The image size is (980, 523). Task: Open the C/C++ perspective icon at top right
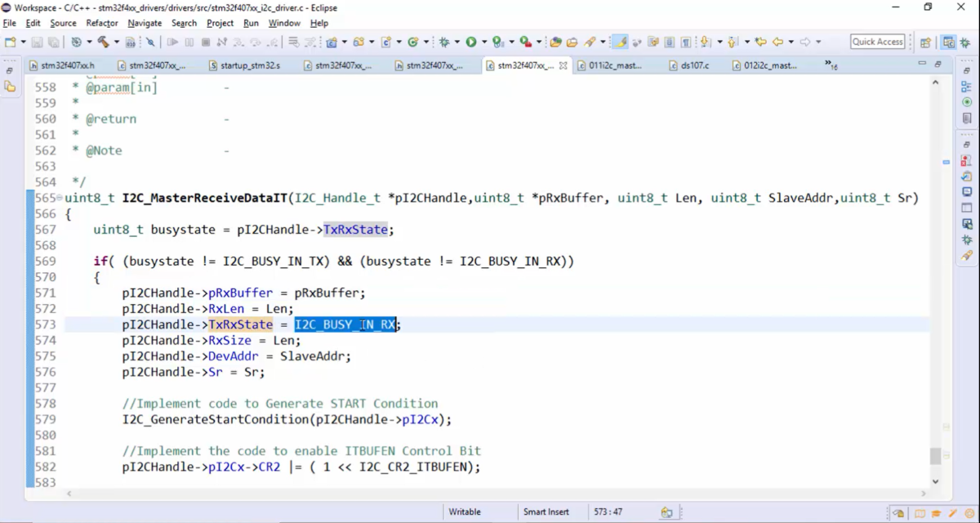948,41
